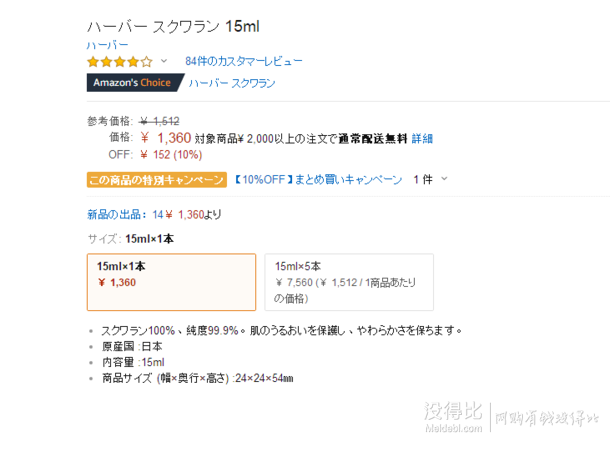Click the ¥ 7,560 price in 5本 option

(294, 282)
